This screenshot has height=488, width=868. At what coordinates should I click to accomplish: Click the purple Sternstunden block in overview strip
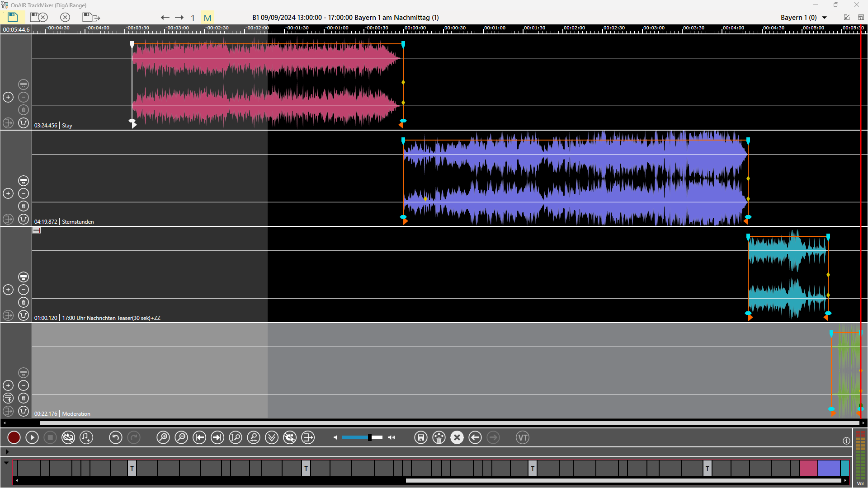click(829, 468)
